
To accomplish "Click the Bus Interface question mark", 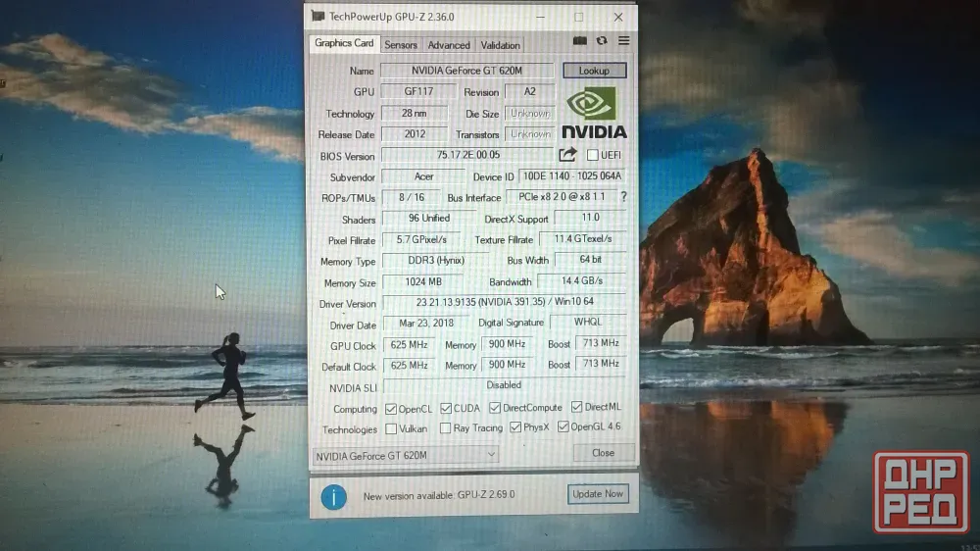I will click(623, 196).
